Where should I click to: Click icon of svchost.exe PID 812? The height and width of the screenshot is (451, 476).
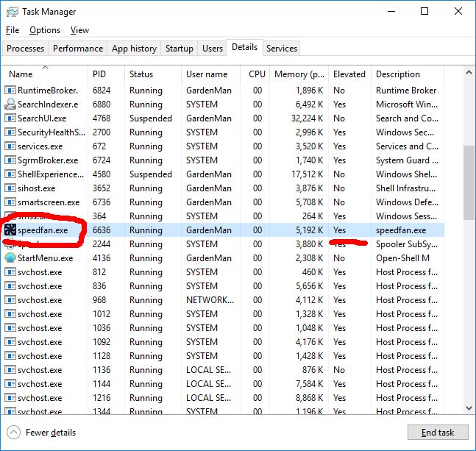pyautogui.click(x=10, y=272)
